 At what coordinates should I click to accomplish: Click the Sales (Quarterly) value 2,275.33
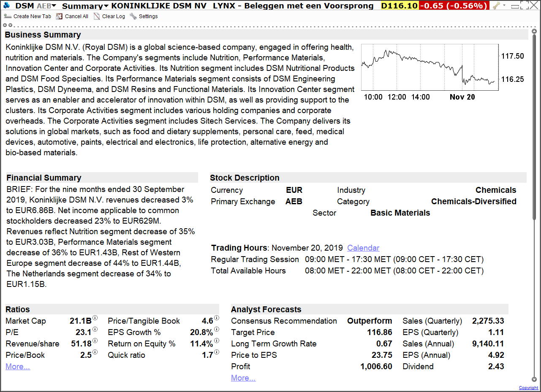tap(488, 321)
